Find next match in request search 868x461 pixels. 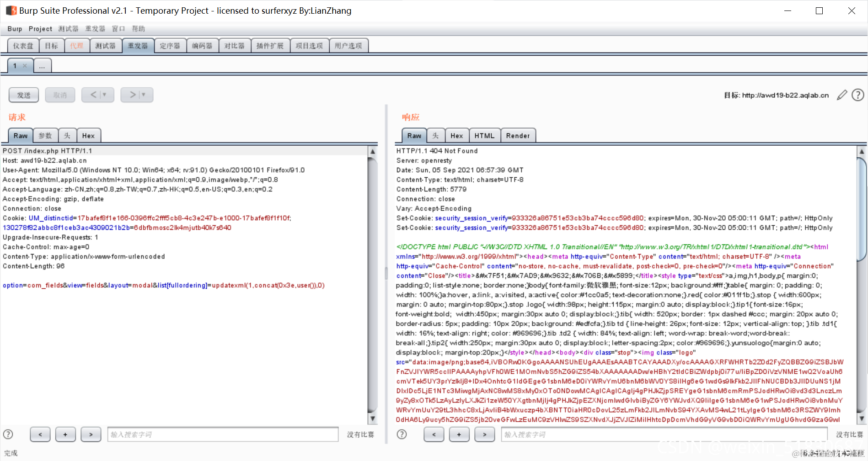tap(91, 435)
